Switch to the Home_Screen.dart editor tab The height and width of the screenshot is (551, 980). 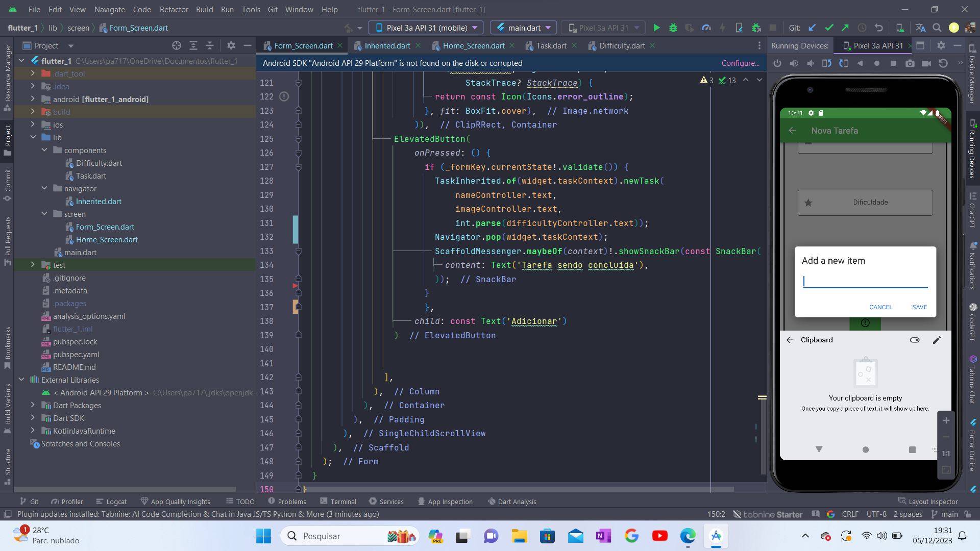pyautogui.click(x=473, y=46)
